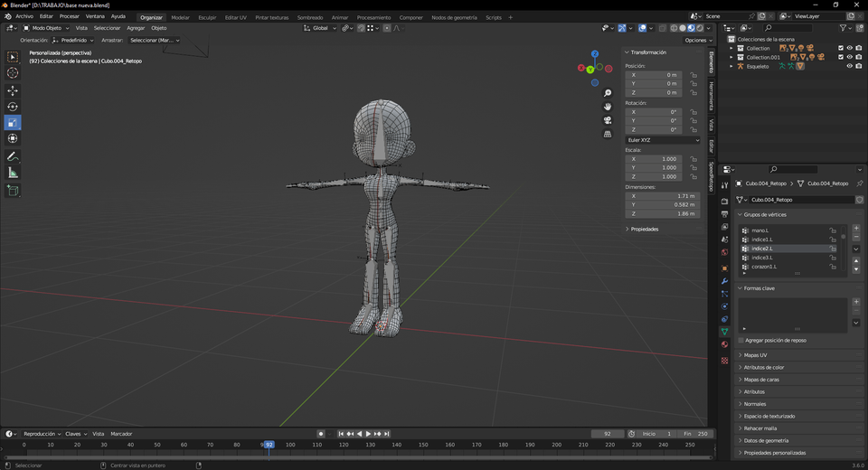
Task: Choose the 3D Cursor tool
Action: point(13,73)
